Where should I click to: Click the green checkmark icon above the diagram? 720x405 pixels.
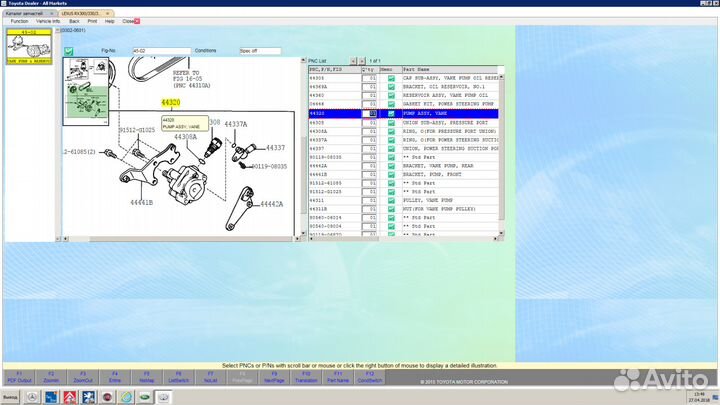tap(68, 50)
